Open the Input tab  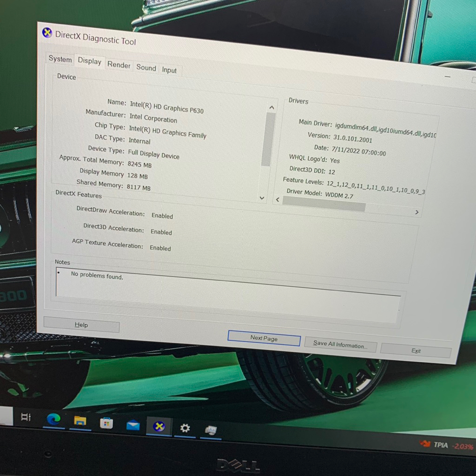click(169, 70)
